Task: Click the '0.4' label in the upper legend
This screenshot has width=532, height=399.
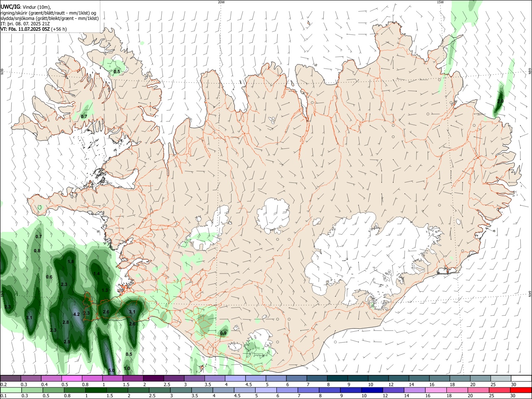Action: (44, 384)
